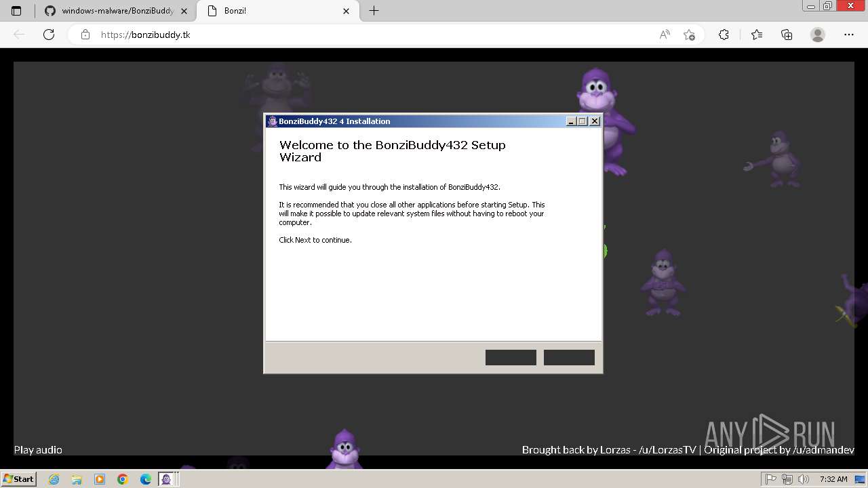Click the 7:32 AM system clock
Image resolution: width=868 pixels, height=488 pixels.
(x=833, y=479)
